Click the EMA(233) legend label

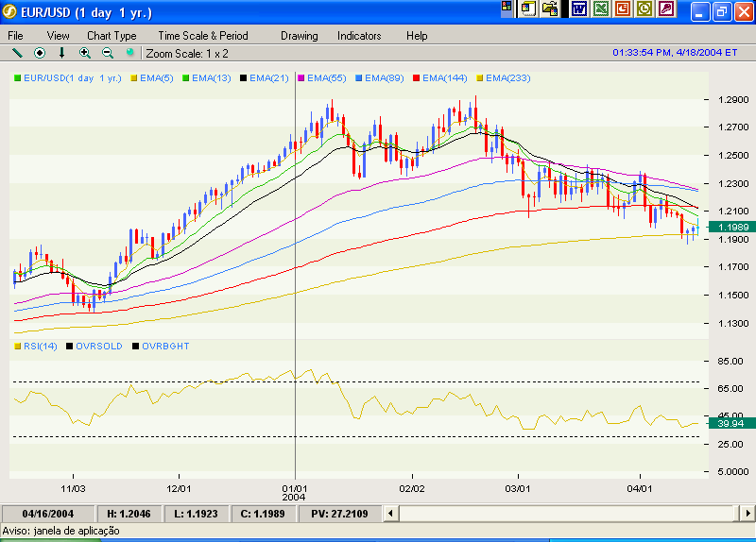coord(507,78)
